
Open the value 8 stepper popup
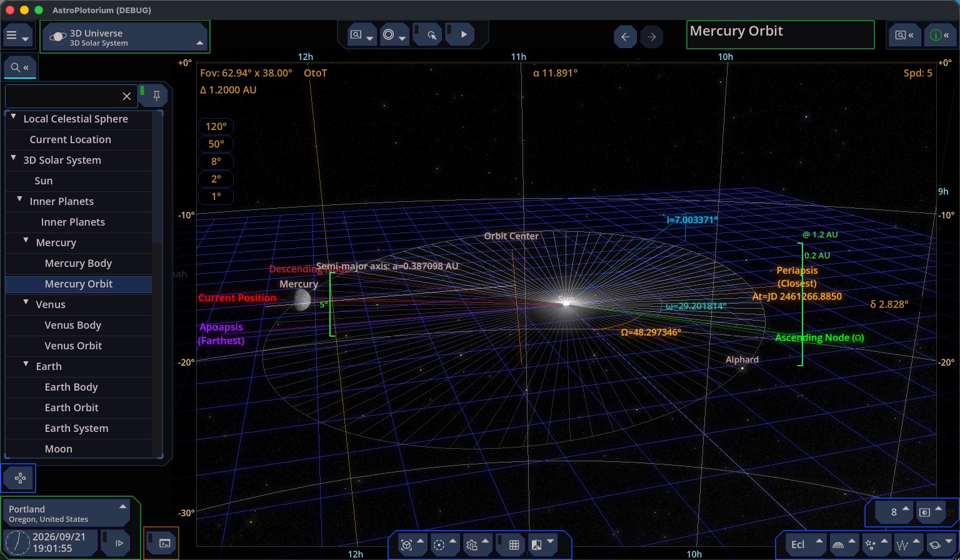point(894,512)
